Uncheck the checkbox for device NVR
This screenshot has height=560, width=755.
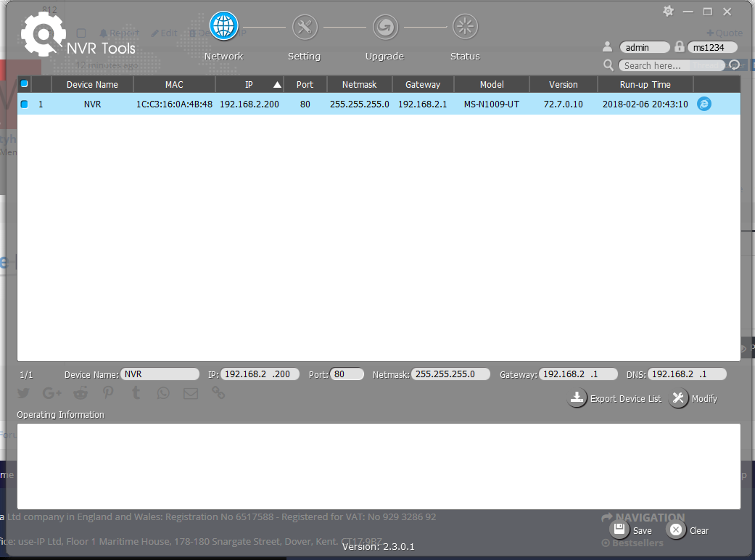tap(24, 104)
